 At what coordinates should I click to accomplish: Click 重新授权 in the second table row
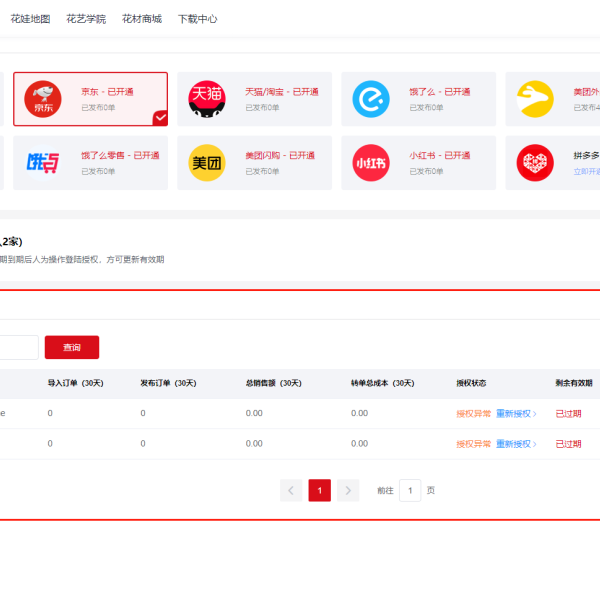[516, 444]
